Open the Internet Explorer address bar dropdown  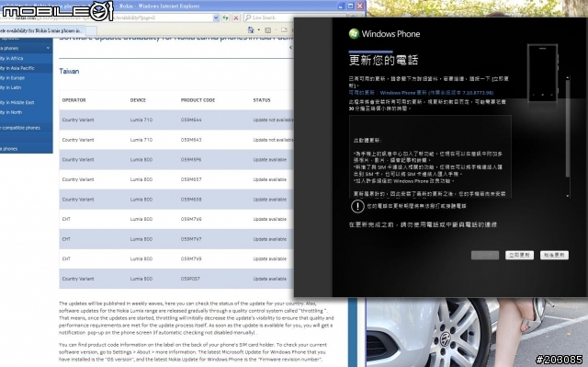click(216, 17)
